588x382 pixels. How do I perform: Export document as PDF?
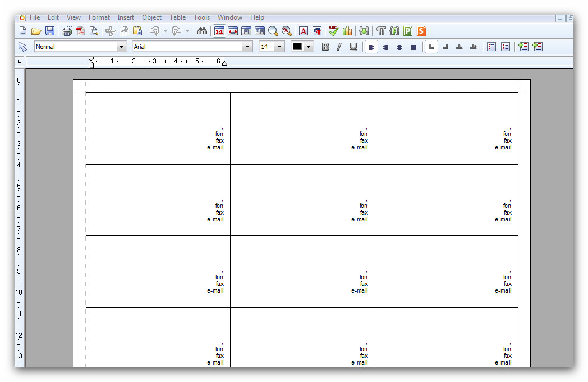(x=81, y=31)
